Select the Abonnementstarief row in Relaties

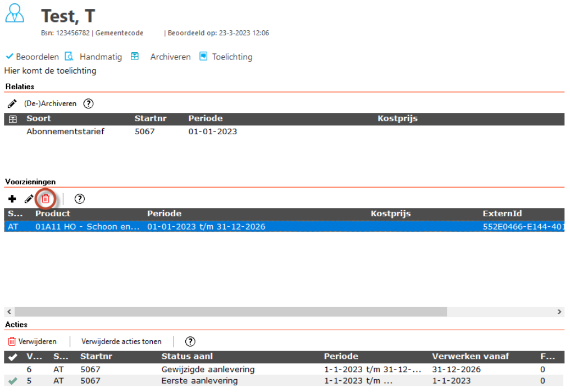point(65,132)
